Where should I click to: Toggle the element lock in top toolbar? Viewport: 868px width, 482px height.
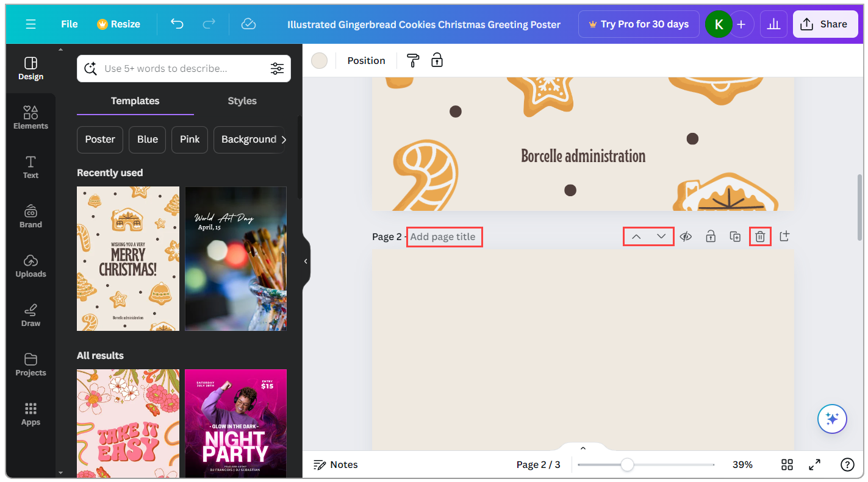click(x=437, y=60)
